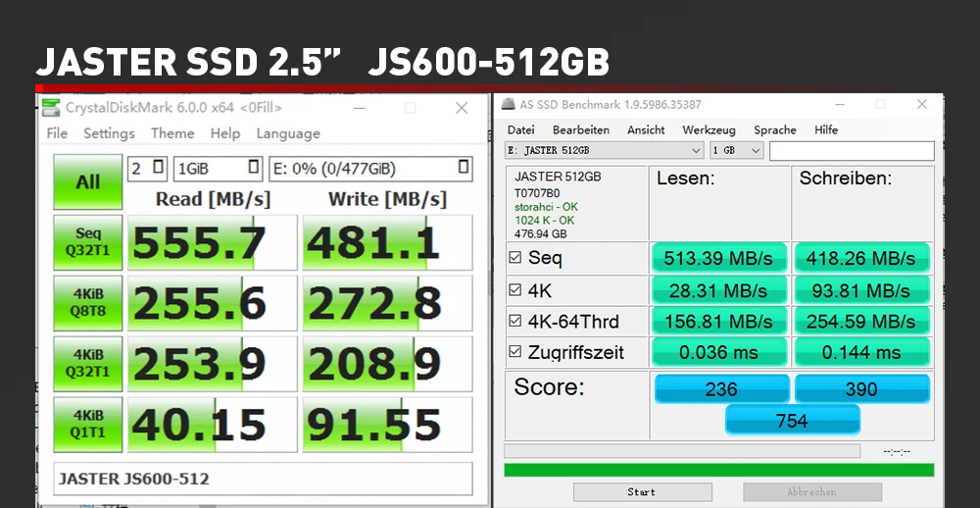Click the Read [MB/s] column header
Screen dimensions: 980x508
coord(213,199)
